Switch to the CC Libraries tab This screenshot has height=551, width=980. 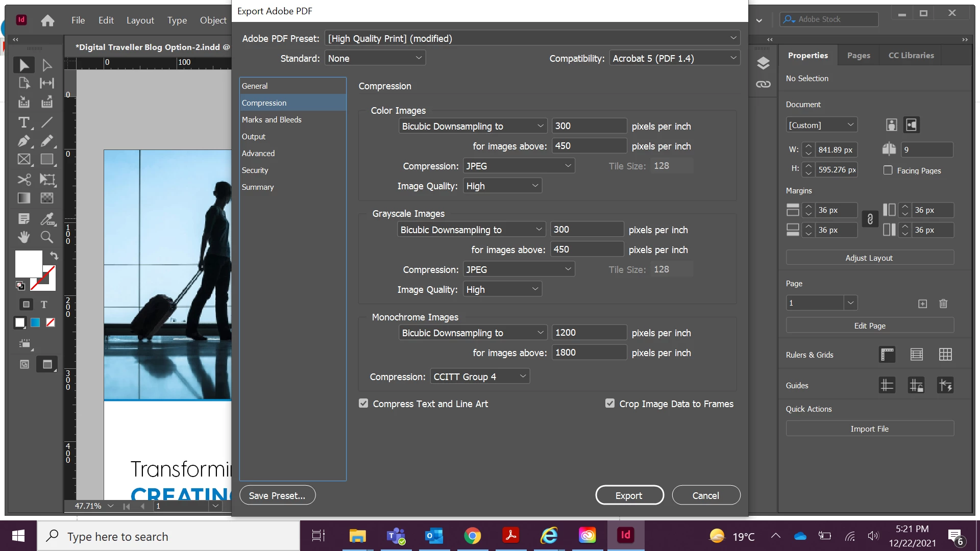click(x=911, y=55)
